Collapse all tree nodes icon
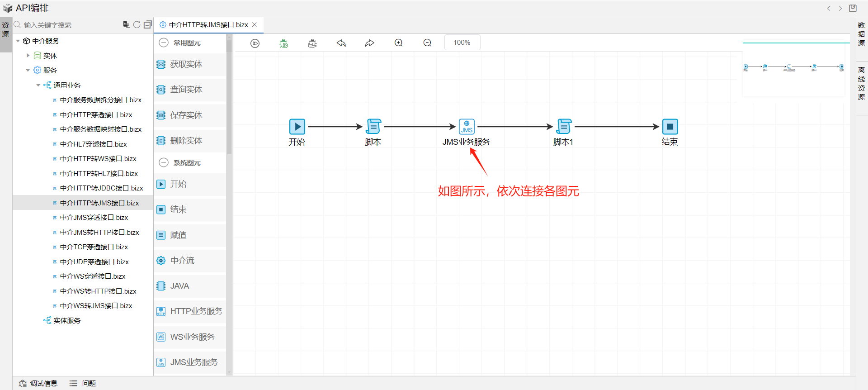868x390 pixels. [147, 24]
